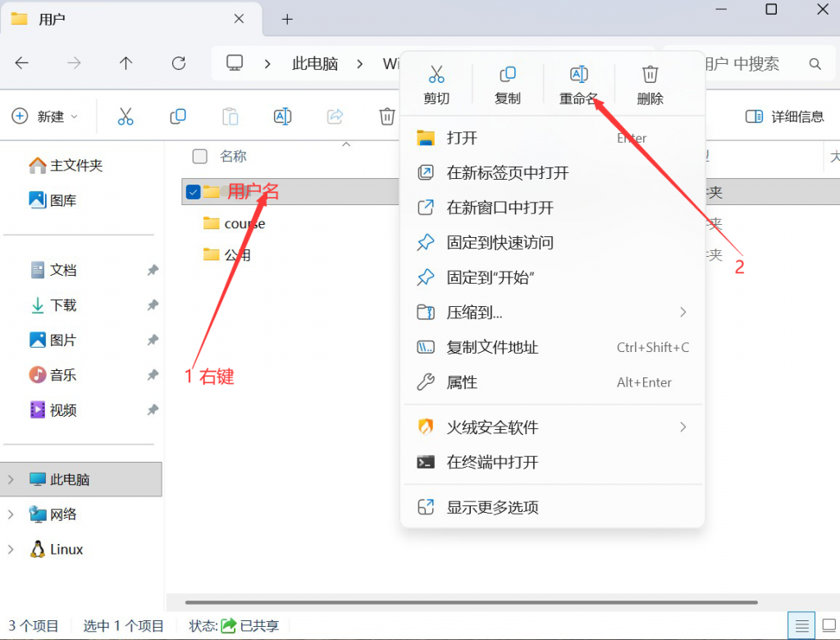Viewport: 840px width, 640px height.
Task: Open 下载 in the quick access sidebar
Action: point(62,305)
